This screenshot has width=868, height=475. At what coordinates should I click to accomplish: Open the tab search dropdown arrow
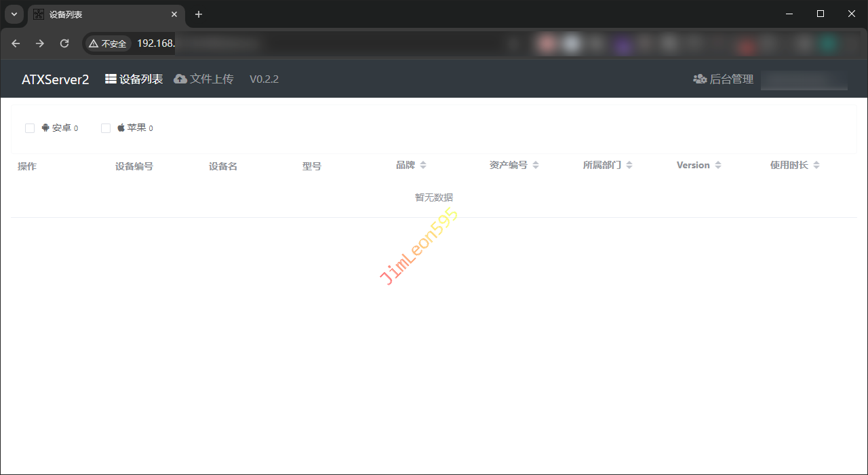click(x=14, y=14)
